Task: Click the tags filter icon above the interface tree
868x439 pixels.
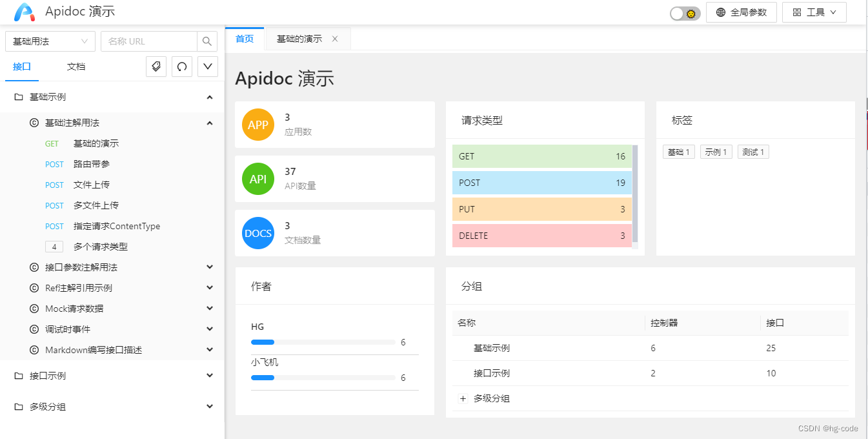Action: click(x=156, y=66)
